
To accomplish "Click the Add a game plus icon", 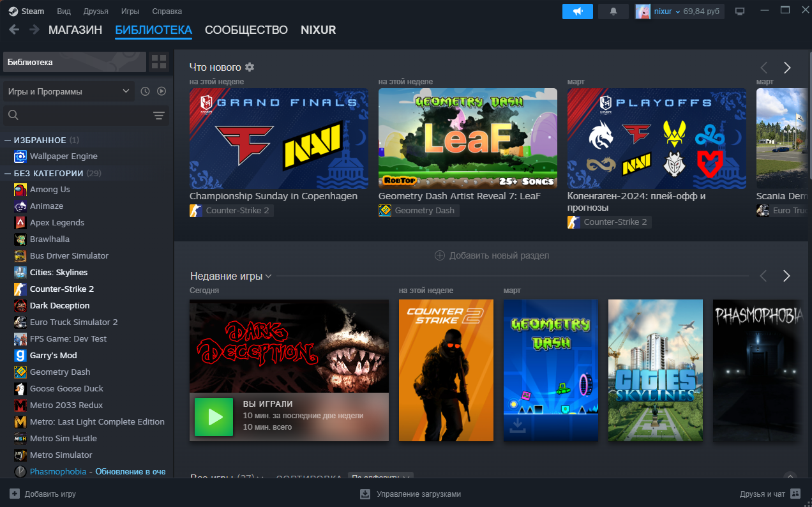I will click(14, 494).
